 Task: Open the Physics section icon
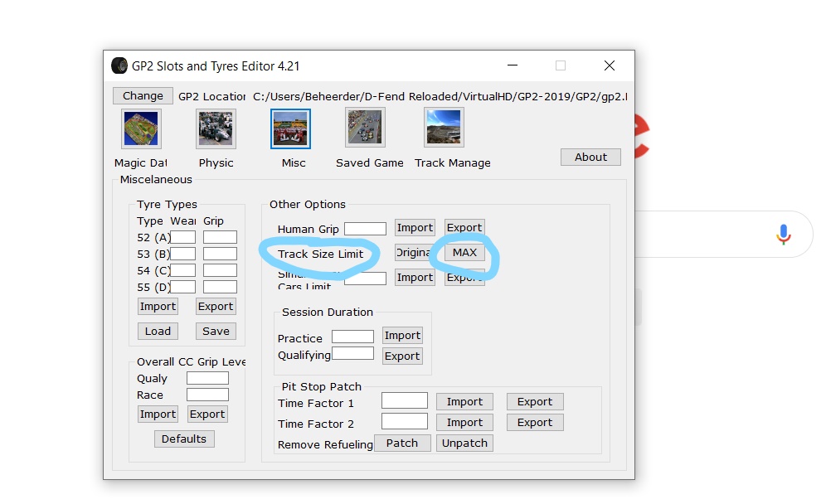pos(216,128)
